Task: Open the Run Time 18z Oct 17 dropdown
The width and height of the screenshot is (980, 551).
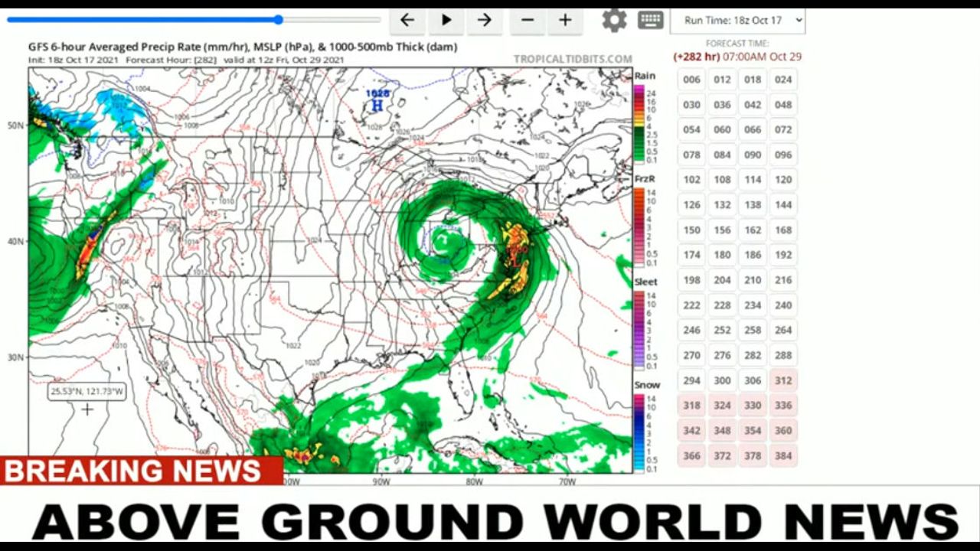Action: click(737, 21)
